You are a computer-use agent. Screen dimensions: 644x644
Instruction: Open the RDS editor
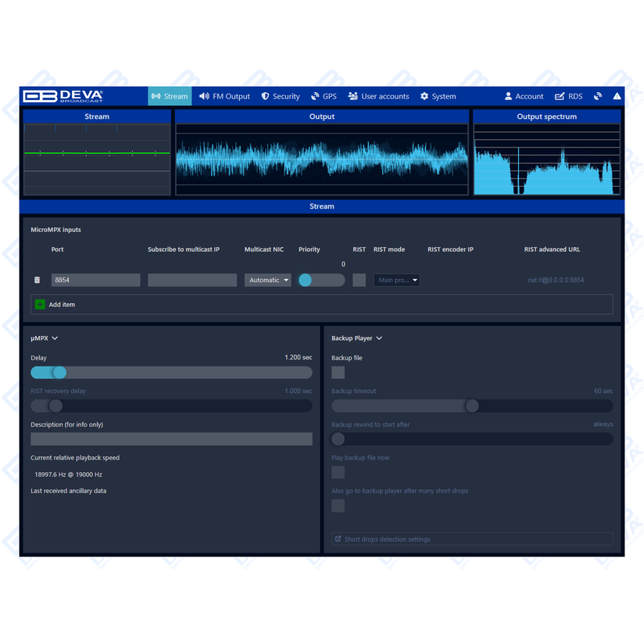tap(568, 96)
